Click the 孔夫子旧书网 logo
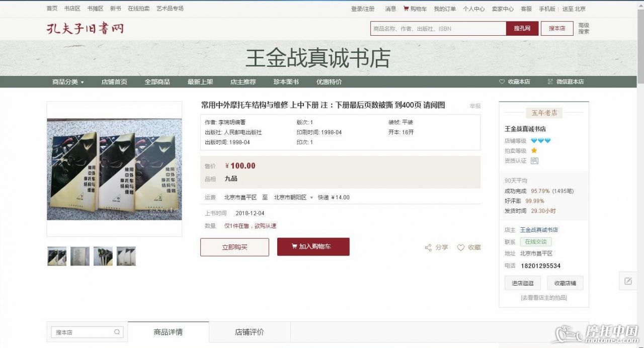The height and width of the screenshot is (348, 644). [x=85, y=28]
